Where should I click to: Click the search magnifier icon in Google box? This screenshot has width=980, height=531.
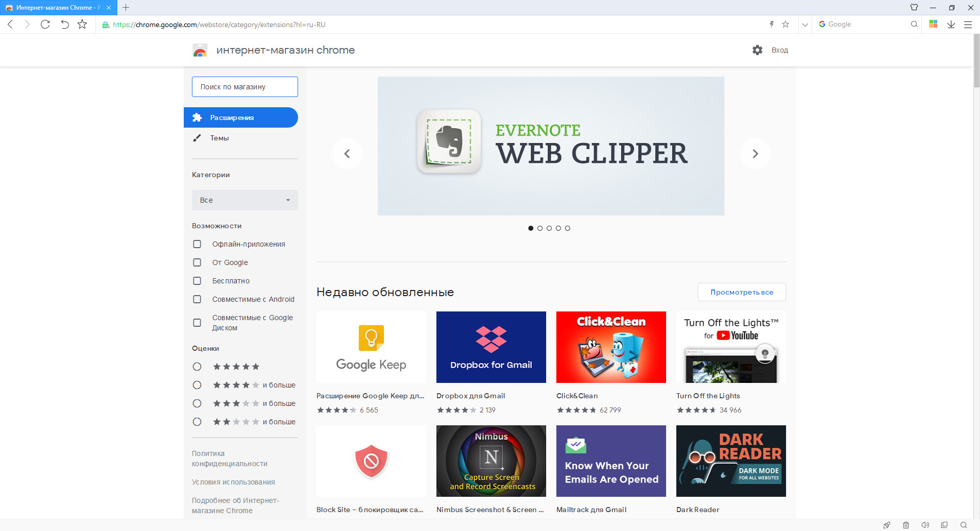point(914,24)
